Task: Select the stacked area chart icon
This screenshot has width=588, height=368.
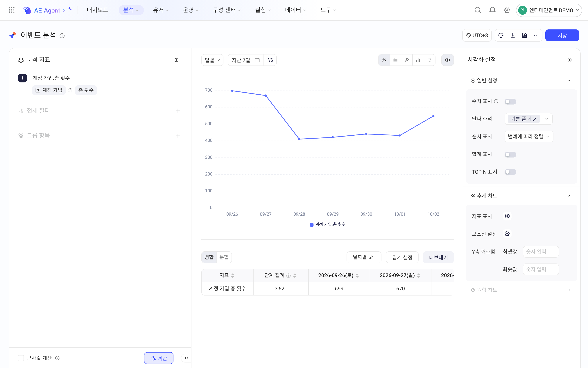Action: click(x=396, y=60)
